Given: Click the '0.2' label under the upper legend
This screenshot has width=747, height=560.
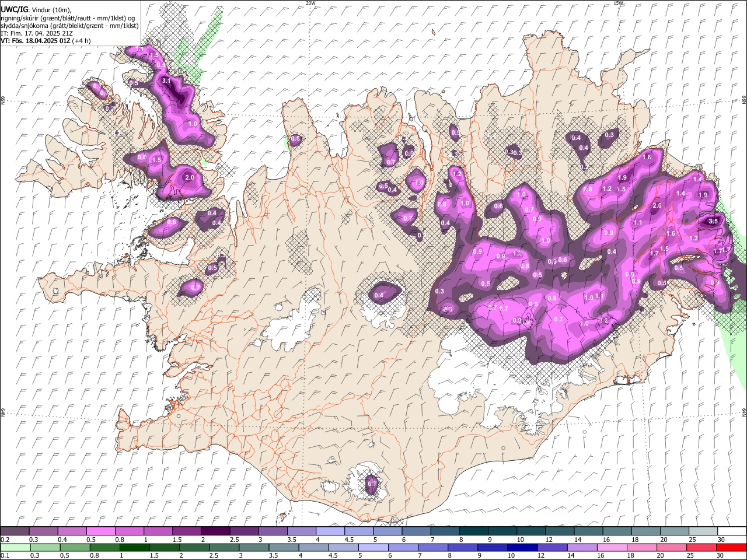Looking at the screenshot, I should pos(5,540).
